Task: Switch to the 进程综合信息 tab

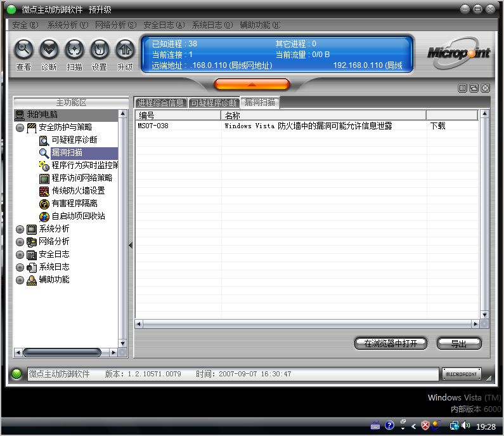Action: (161, 103)
